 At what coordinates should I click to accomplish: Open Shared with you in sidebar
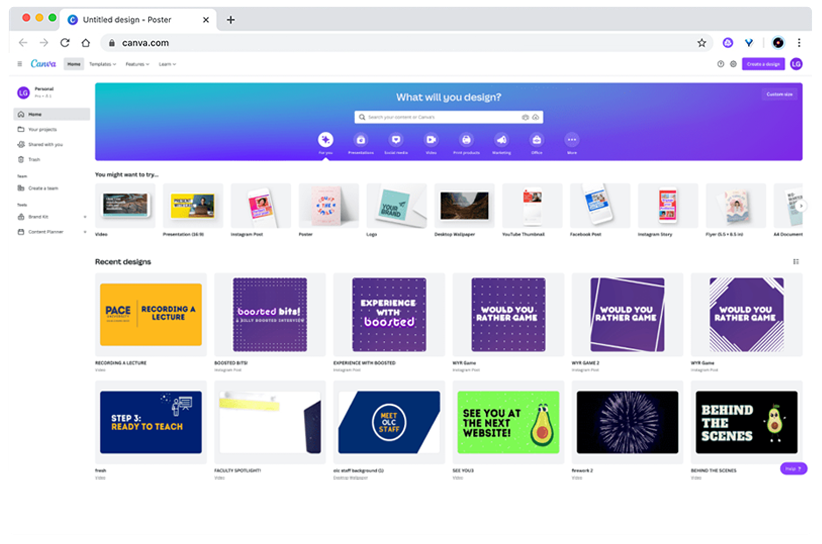pos(51,145)
